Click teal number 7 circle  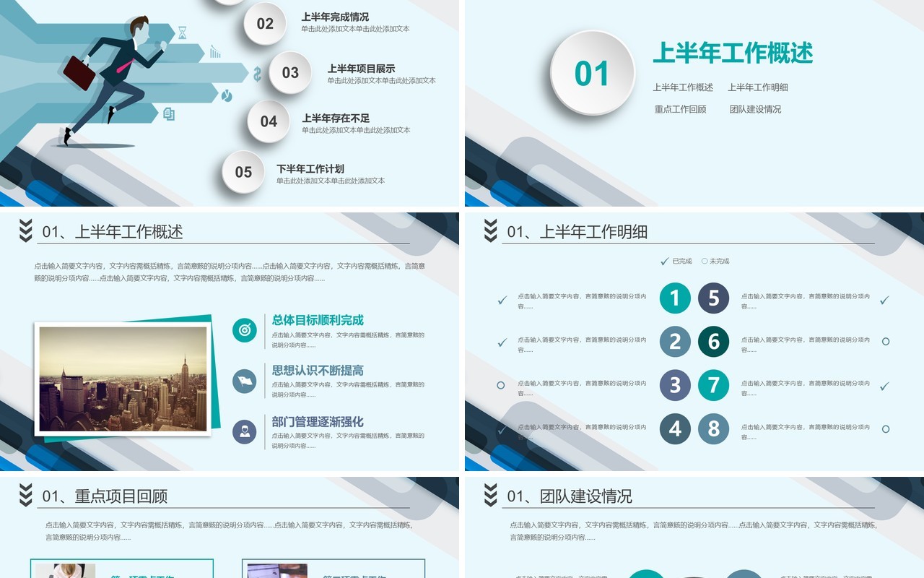[x=714, y=385]
